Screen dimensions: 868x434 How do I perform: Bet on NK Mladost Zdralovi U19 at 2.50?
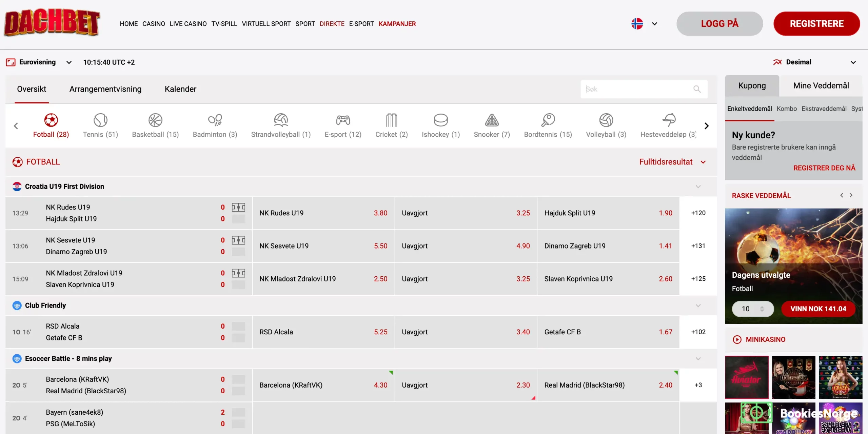pyautogui.click(x=323, y=279)
